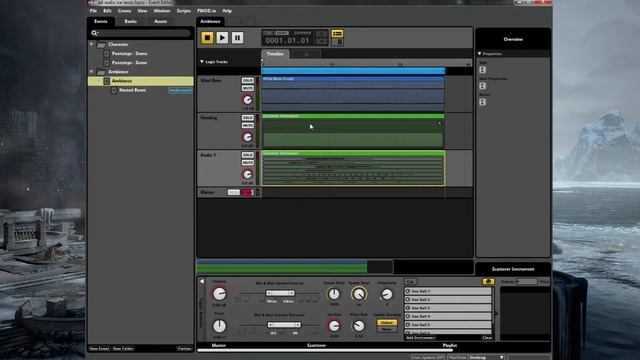Click the event icon beside first Footsteps row

tap(107, 53)
